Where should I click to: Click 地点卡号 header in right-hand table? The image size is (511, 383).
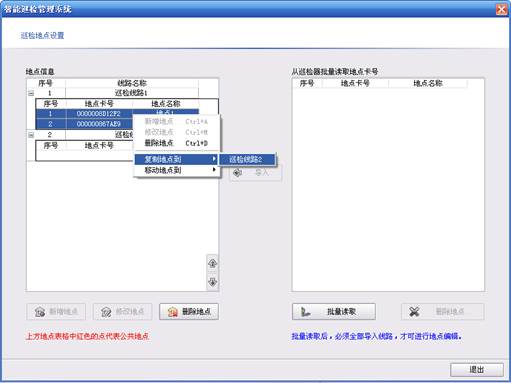click(x=355, y=83)
